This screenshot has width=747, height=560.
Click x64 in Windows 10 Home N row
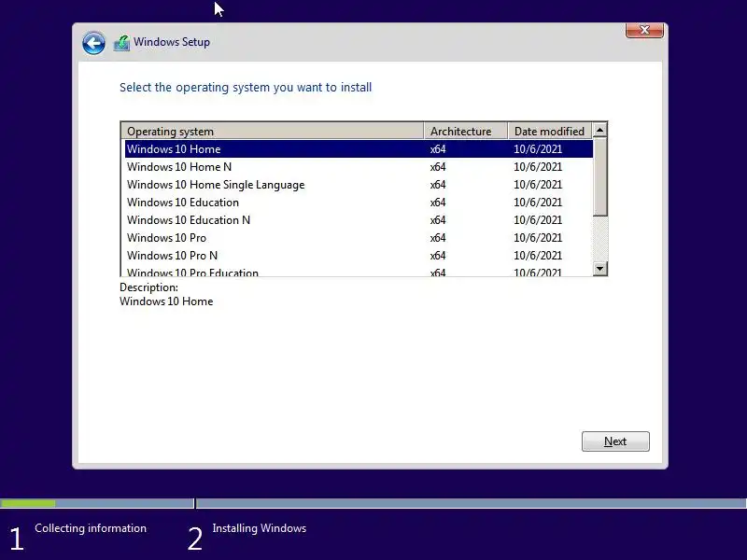(x=437, y=167)
